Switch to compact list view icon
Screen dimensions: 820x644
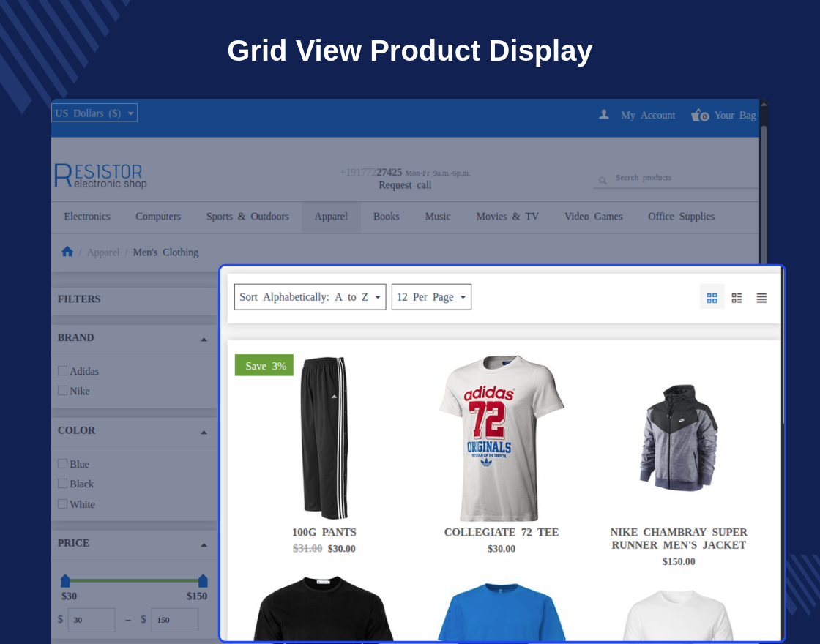737,297
